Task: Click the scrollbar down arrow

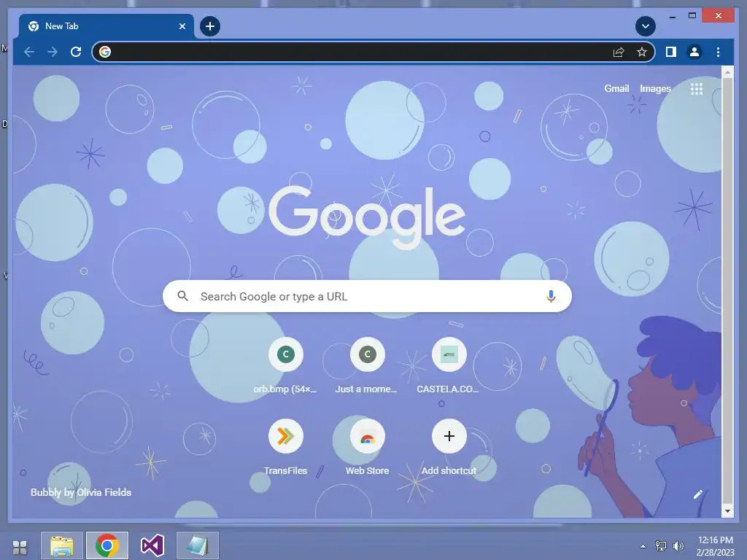Action: pos(727,511)
